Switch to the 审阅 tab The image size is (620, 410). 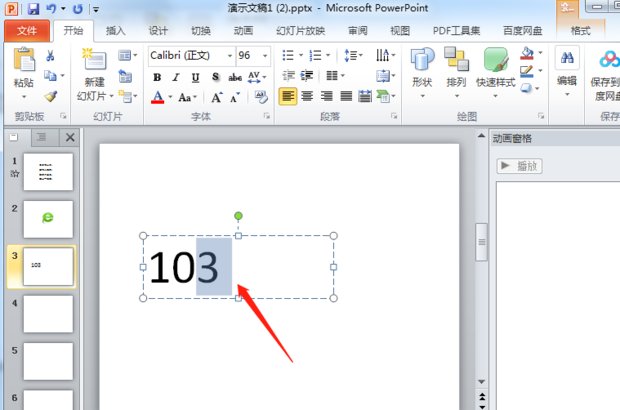358,31
